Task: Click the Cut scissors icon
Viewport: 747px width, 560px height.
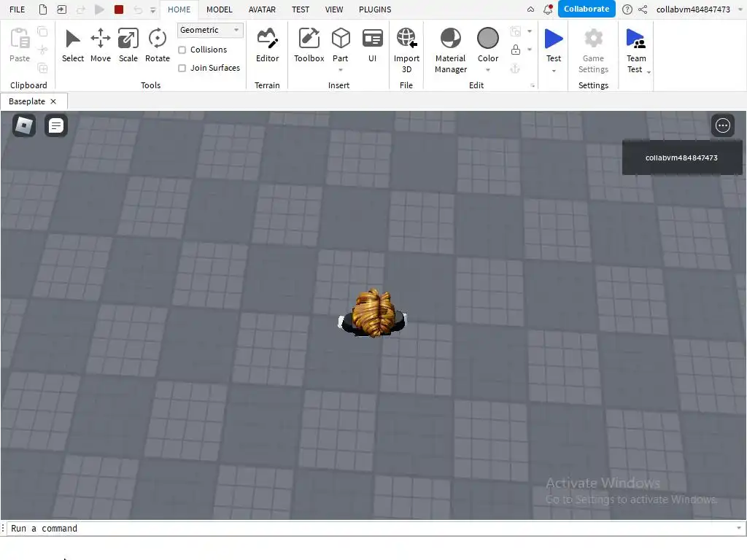Action: pyautogui.click(x=42, y=50)
